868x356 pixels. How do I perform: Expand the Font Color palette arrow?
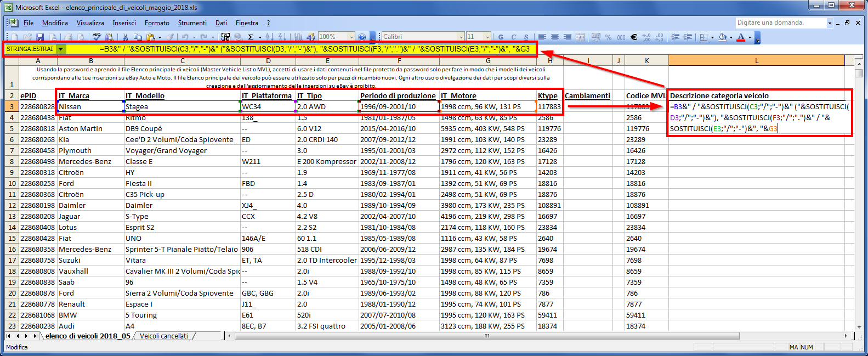[x=750, y=37]
